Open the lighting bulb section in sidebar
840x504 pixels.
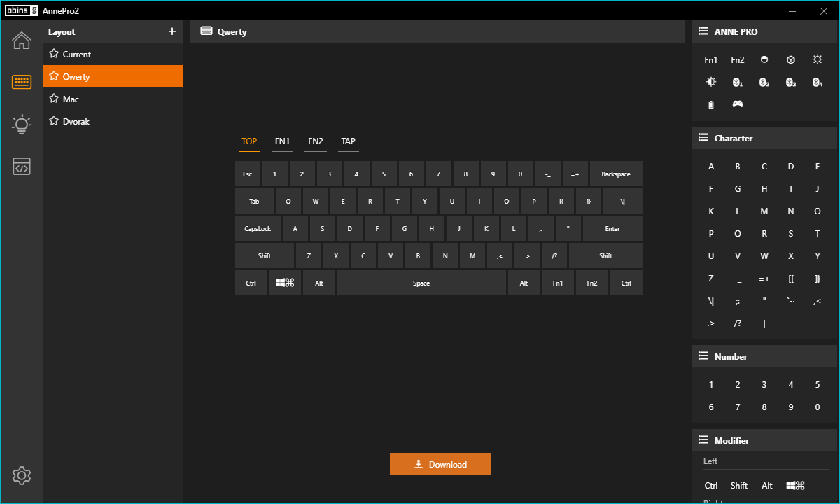coord(22,125)
